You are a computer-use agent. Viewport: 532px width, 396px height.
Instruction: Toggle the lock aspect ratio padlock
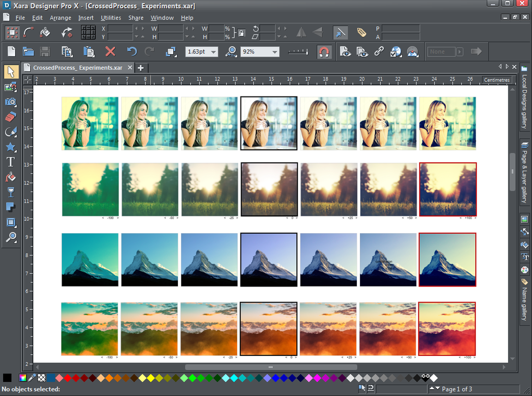click(241, 33)
